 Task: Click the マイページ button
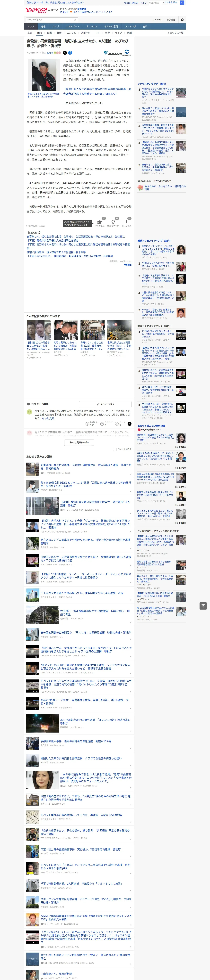[x=157, y=20]
